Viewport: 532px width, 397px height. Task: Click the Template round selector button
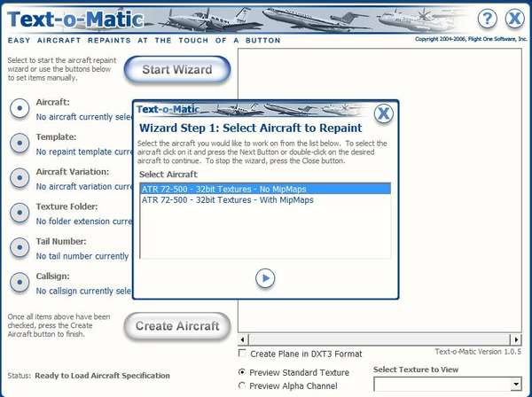click(20, 143)
